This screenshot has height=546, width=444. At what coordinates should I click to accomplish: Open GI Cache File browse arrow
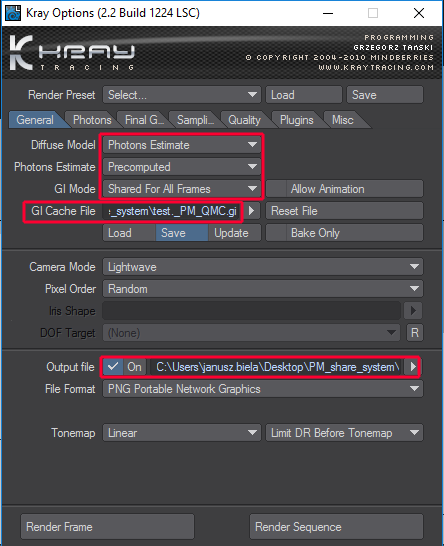point(251,211)
